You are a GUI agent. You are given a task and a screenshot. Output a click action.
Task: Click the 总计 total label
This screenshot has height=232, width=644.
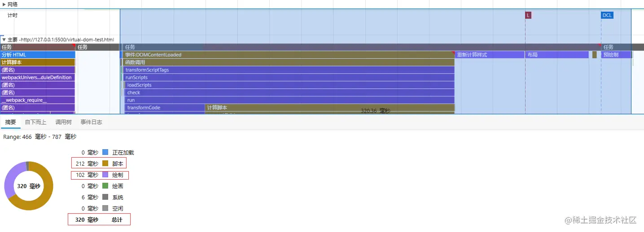click(x=117, y=220)
